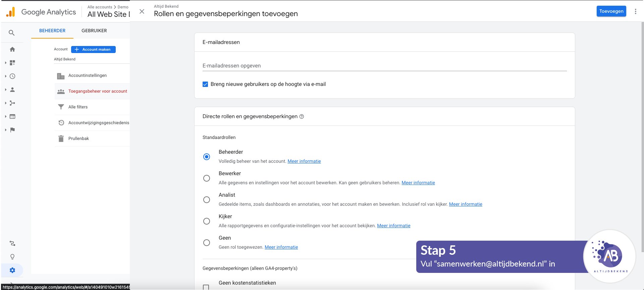Open the three-dot more options menu
Image resolution: width=644 pixels, height=290 pixels.
pyautogui.click(x=635, y=11)
